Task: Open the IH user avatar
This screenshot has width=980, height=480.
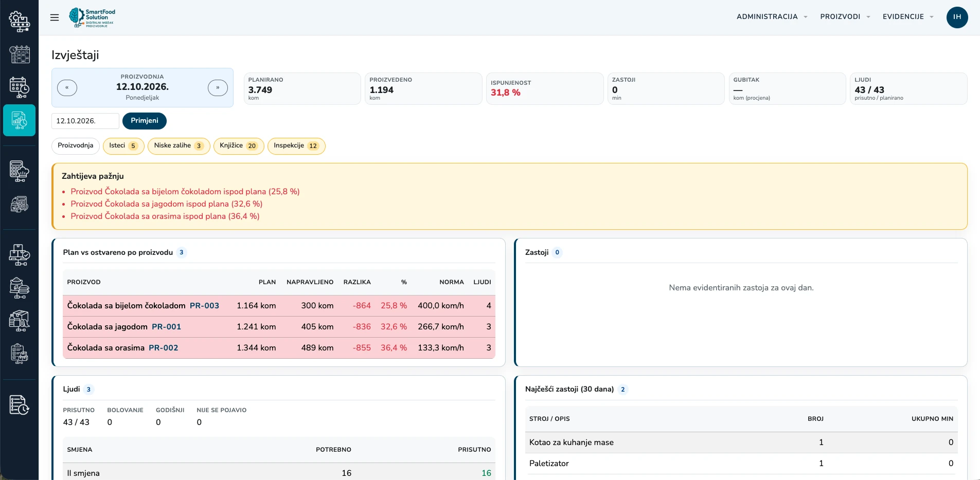Action: (957, 17)
